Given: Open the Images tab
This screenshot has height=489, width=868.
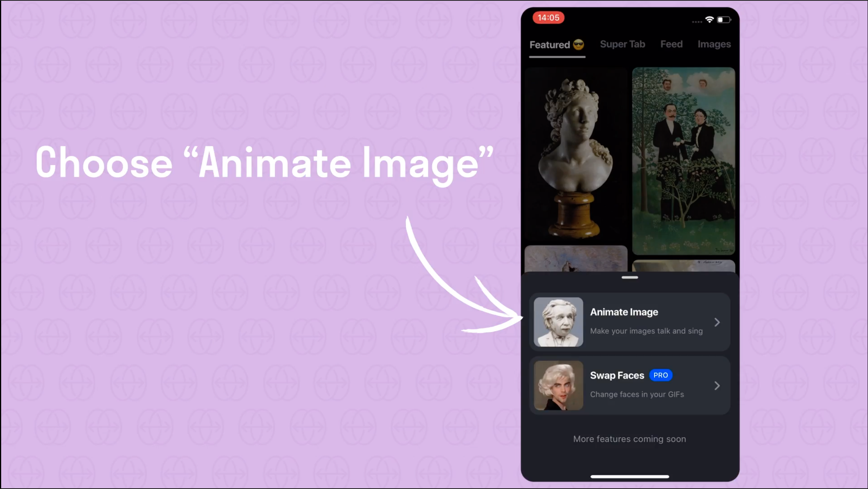Looking at the screenshot, I should [714, 44].
